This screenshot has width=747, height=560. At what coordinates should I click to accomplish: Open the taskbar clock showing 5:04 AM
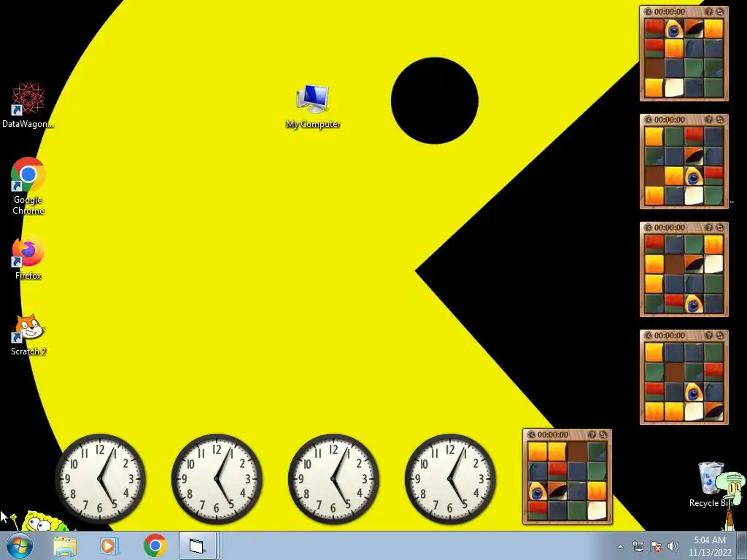point(710,540)
